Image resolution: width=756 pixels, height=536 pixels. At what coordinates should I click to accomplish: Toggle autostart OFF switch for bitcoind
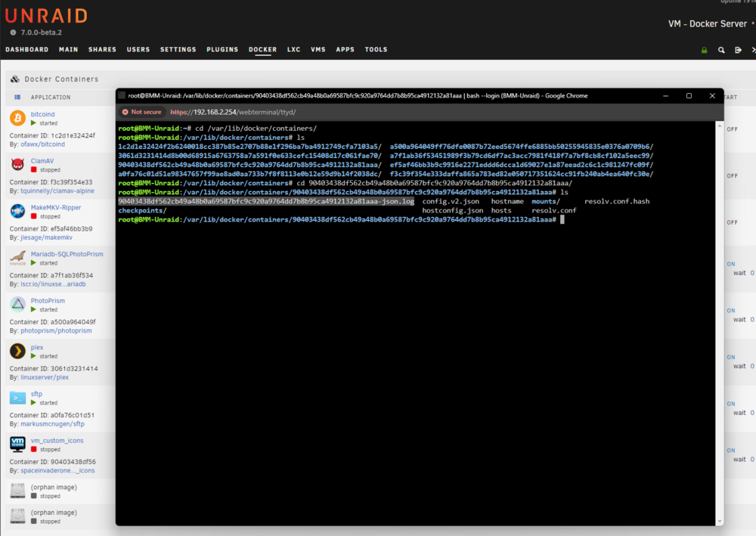click(733, 129)
